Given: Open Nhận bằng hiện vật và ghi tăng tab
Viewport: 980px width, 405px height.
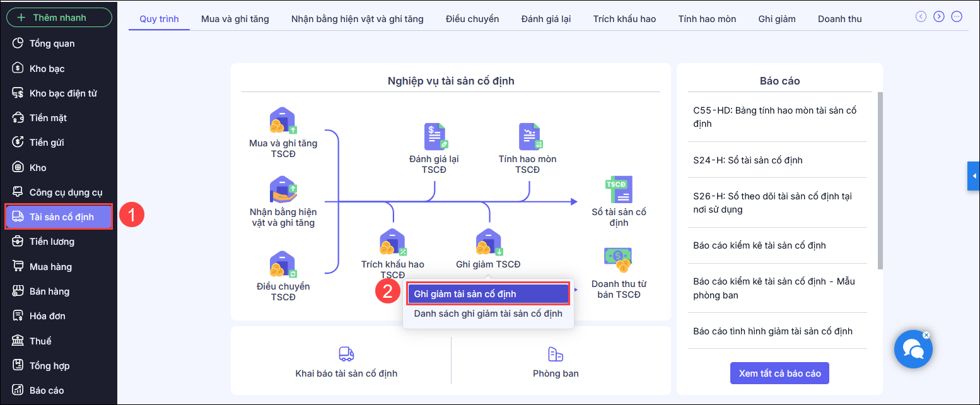Looking at the screenshot, I should 358,19.
